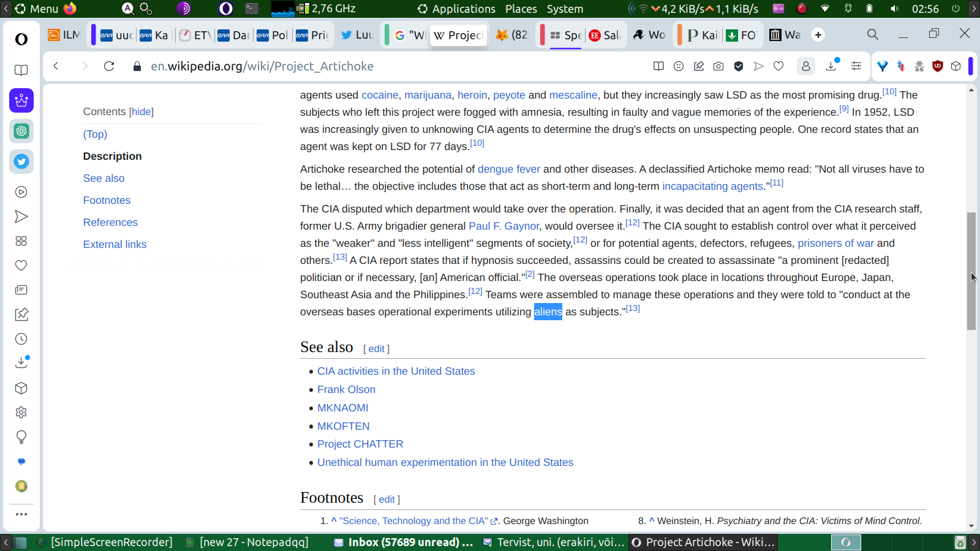
Task: Open the dengue fever link
Action: click(x=509, y=169)
